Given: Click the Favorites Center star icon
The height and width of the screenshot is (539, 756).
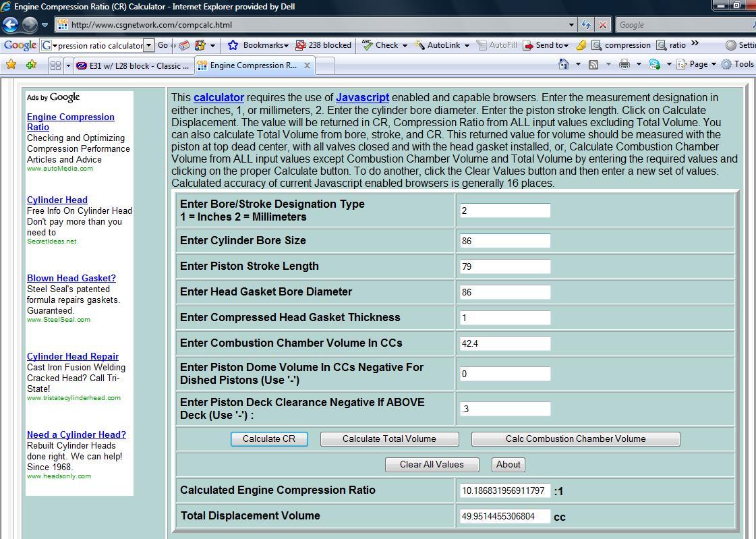Looking at the screenshot, I should click(x=11, y=65).
